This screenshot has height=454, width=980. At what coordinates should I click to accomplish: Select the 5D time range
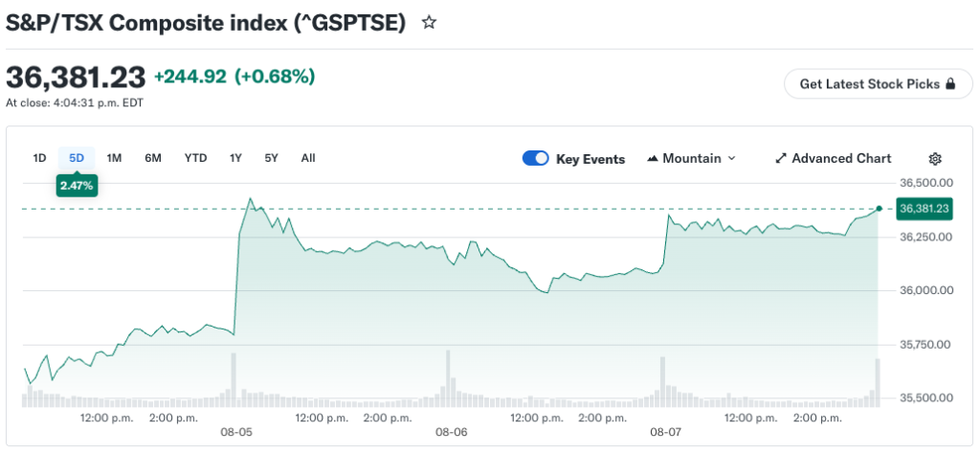pos(77,158)
